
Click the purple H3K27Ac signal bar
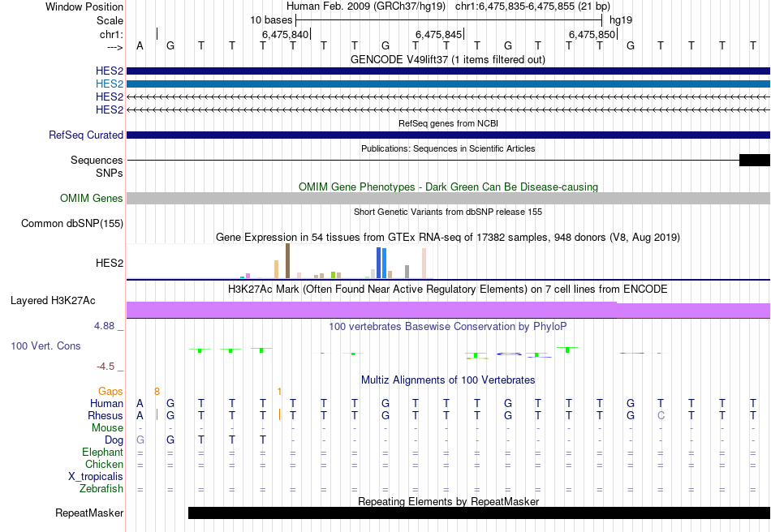448,310
